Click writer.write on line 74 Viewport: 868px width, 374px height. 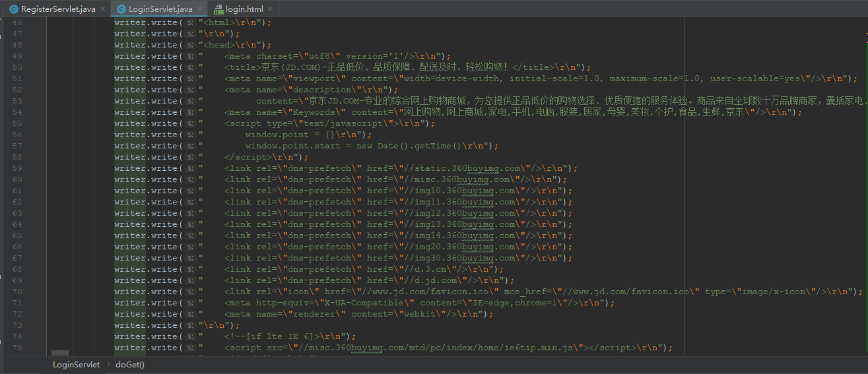coord(145,336)
